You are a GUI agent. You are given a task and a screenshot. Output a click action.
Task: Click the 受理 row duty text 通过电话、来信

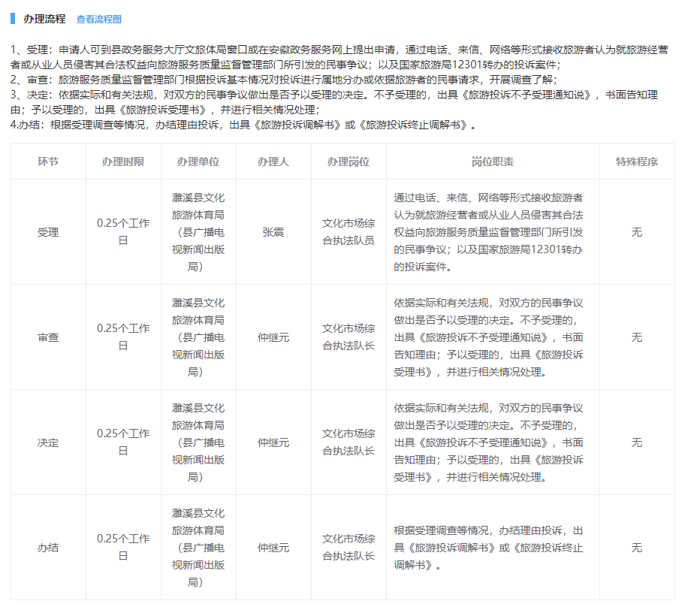489,232
